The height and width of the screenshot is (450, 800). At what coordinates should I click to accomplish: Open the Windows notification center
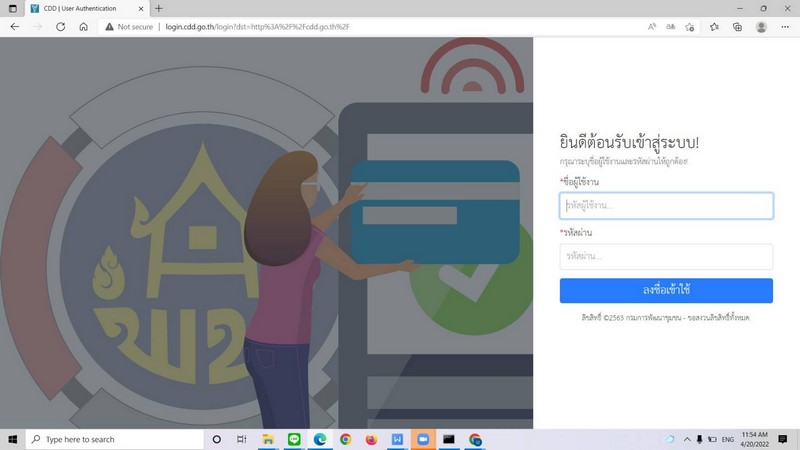tap(783, 439)
